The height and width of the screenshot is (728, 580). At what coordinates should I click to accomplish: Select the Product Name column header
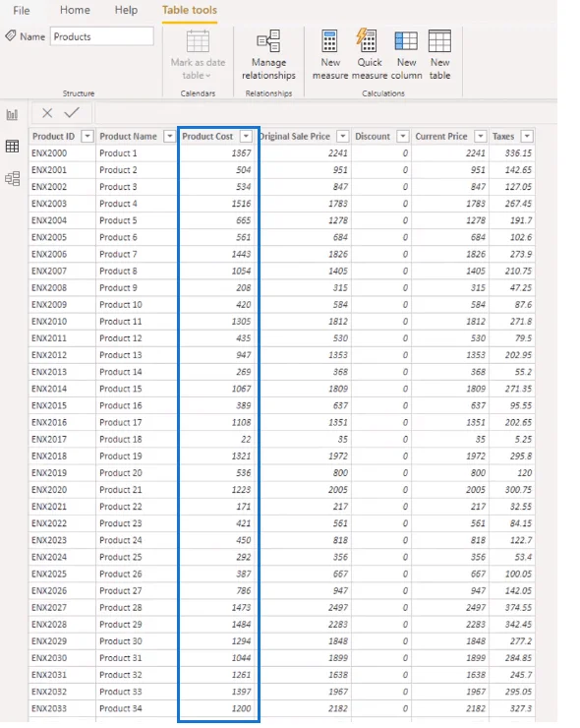pos(128,136)
